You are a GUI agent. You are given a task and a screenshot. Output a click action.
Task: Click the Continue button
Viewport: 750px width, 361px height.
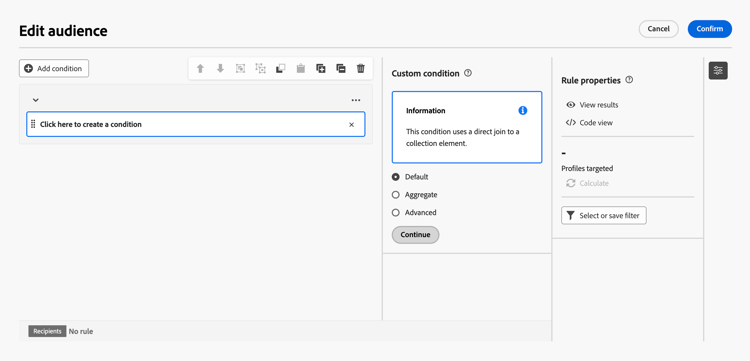[415, 235]
